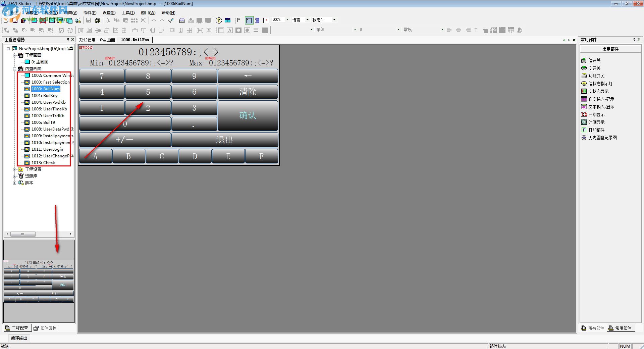Screen dimensions: 644x349
Task: Select 位状态指示灯 indicator lamp component
Action: 597,84
